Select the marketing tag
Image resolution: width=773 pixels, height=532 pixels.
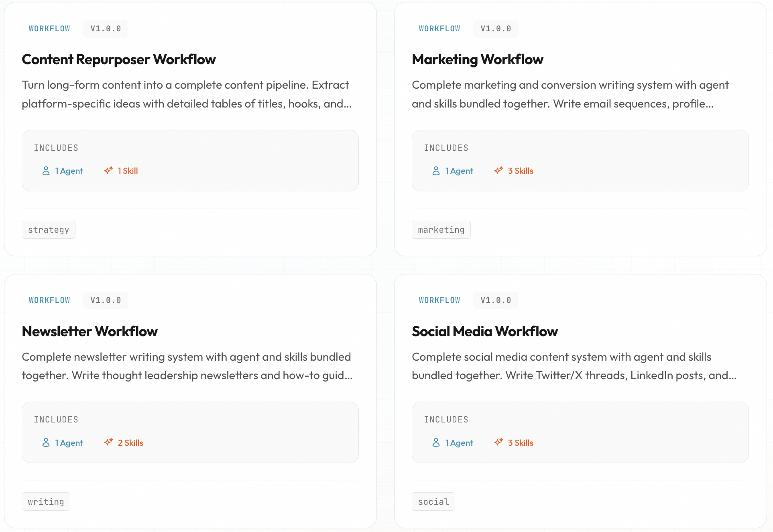point(441,229)
